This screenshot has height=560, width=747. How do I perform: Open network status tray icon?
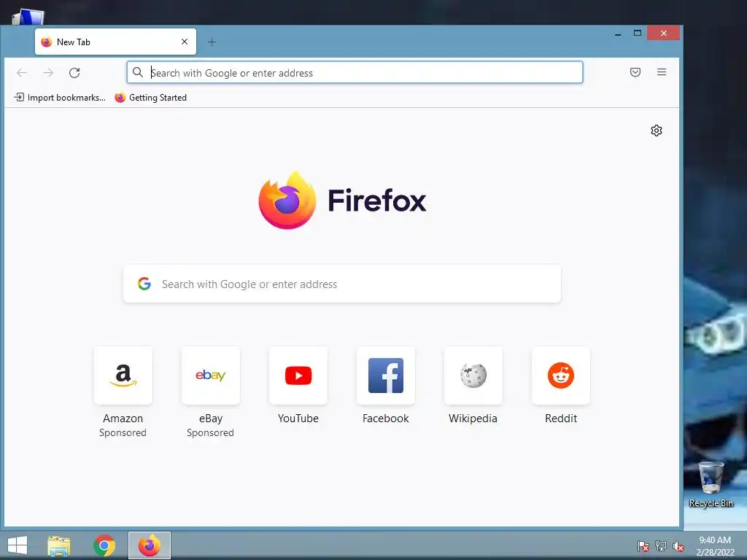pos(661,545)
